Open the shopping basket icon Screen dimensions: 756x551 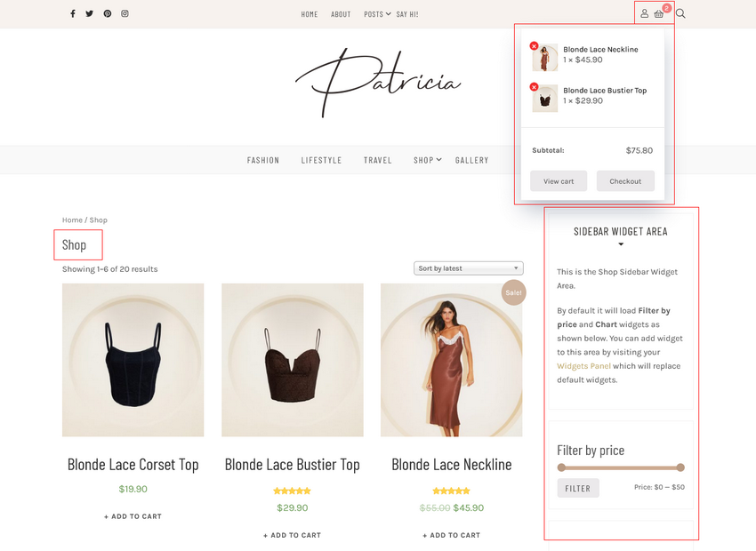(x=658, y=14)
